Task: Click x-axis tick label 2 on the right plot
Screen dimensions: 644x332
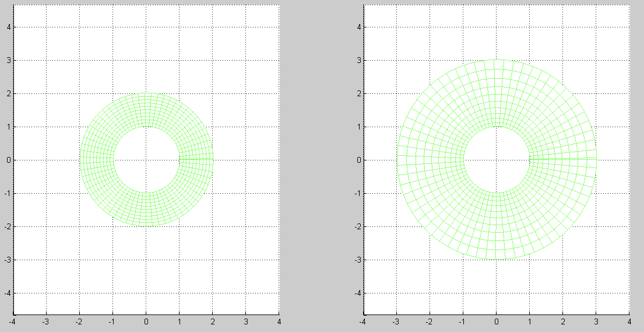Action: (x=563, y=321)
